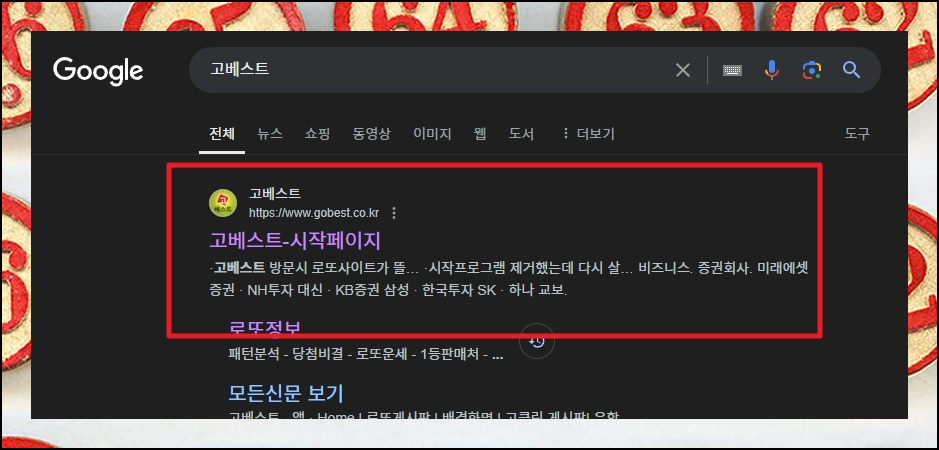This screenshot has width=939, height=450.
Task: Open the 도서 tab
Action: 521,134
